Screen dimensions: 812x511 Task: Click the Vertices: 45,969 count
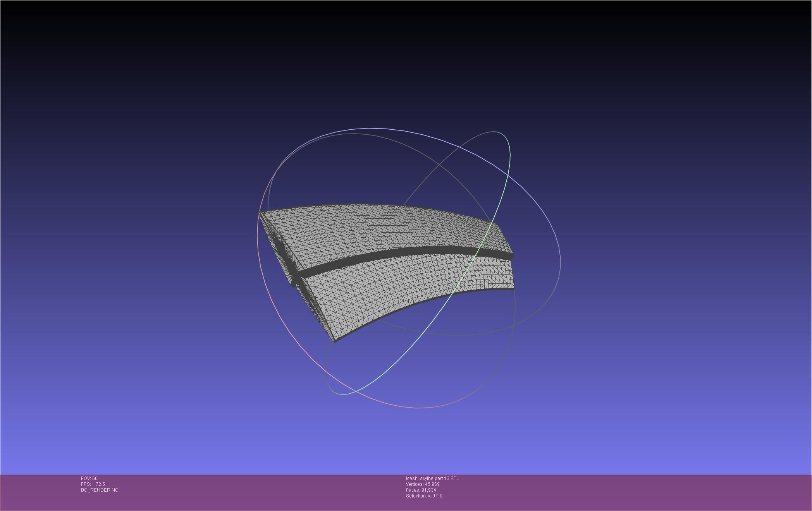click(x=423, y=484)
